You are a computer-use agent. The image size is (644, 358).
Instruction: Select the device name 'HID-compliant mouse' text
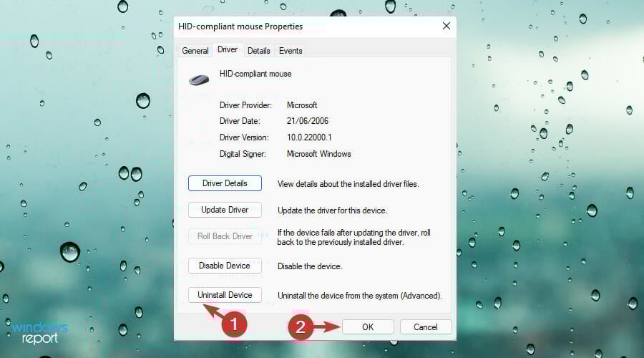pyautogui.click(x=255, y=74)
